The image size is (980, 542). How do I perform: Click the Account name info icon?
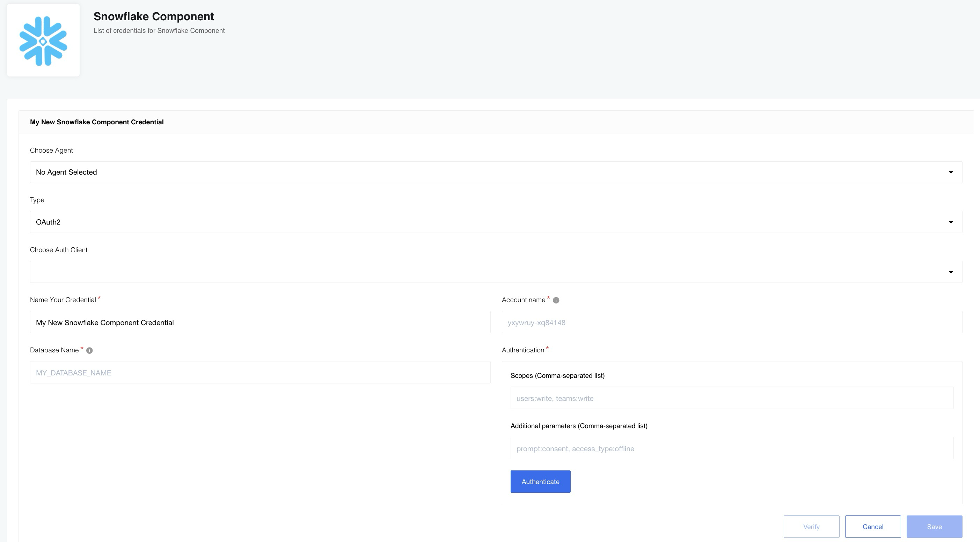click(556, 300)
